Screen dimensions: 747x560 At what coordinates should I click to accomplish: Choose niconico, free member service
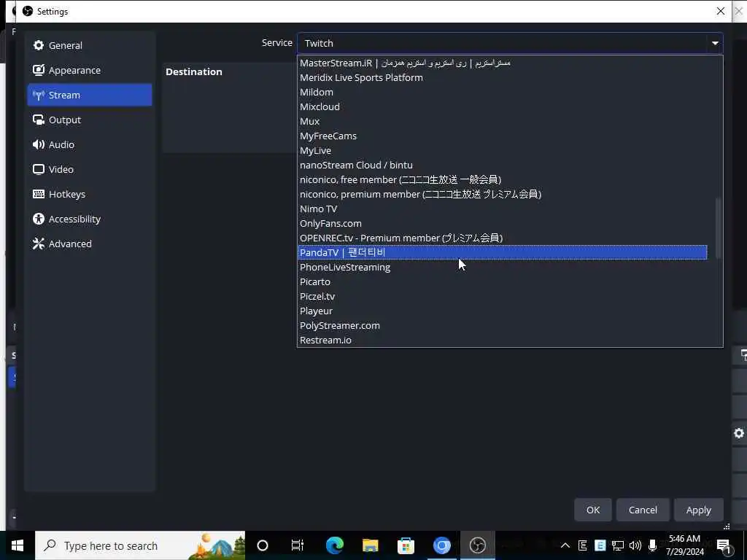tap(503, 179)
